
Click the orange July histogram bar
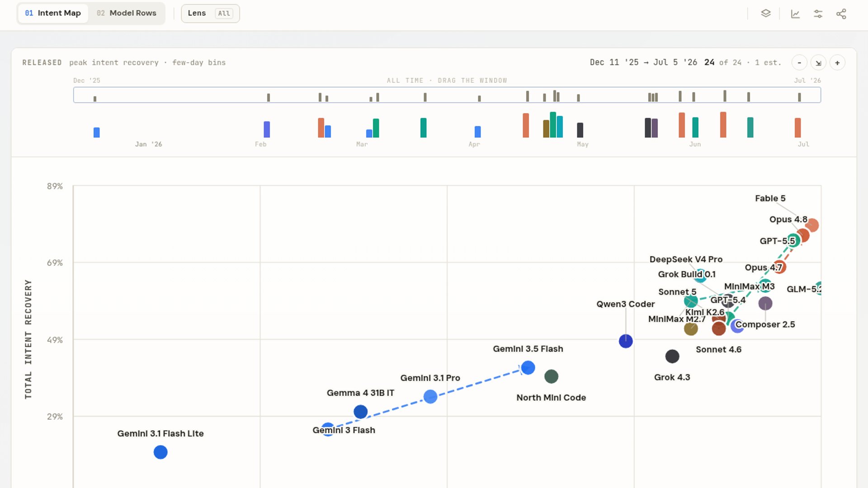click(x=797, y=128)
